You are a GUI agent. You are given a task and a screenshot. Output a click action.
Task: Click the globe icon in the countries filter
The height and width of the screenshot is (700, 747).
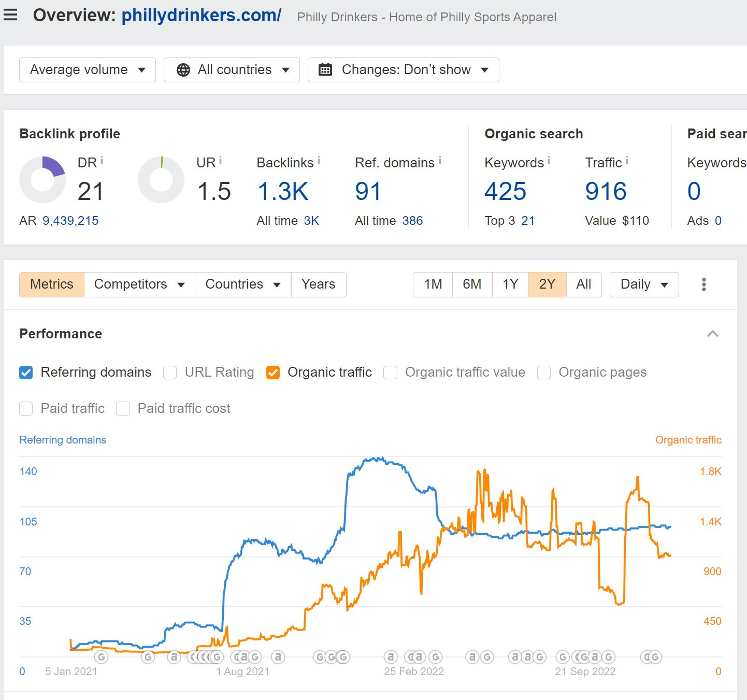pos(182,69)
